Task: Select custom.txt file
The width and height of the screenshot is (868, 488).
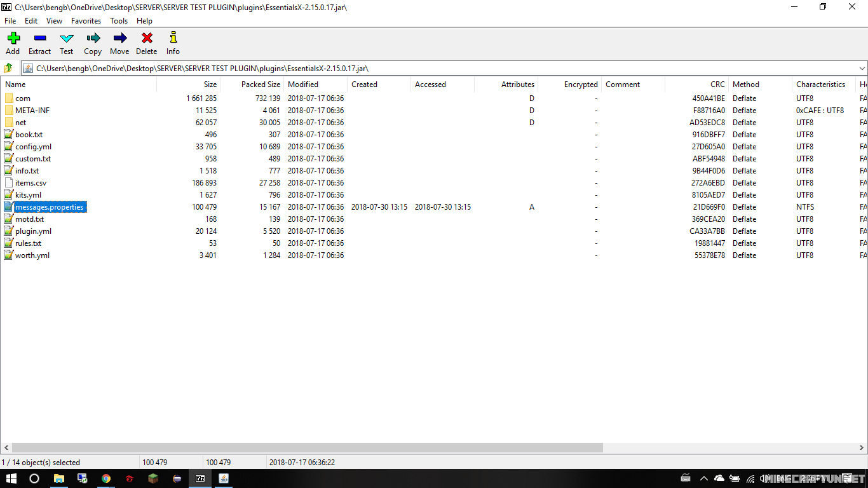Action: pyautogui.click(x=33, y=159)
